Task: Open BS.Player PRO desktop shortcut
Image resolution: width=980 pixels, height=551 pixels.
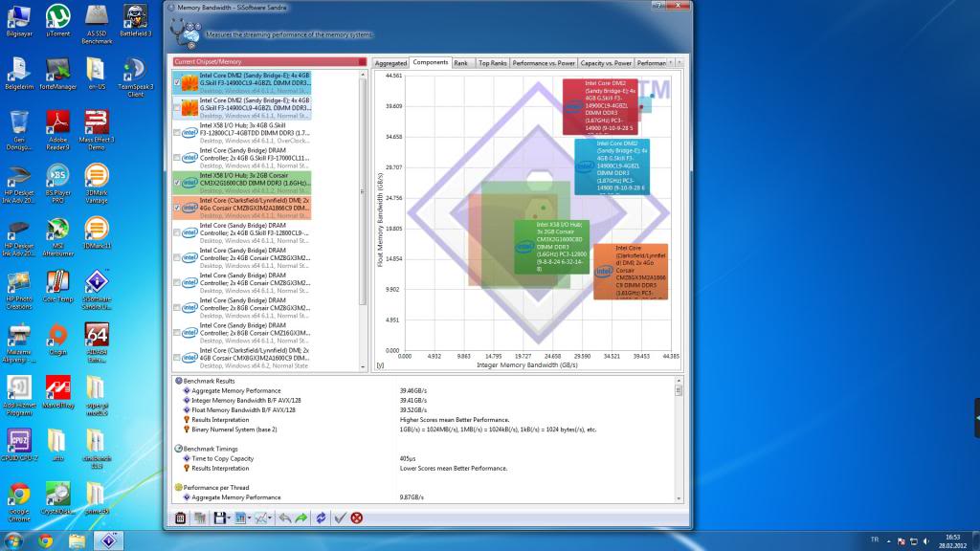Action: [58, 183]
